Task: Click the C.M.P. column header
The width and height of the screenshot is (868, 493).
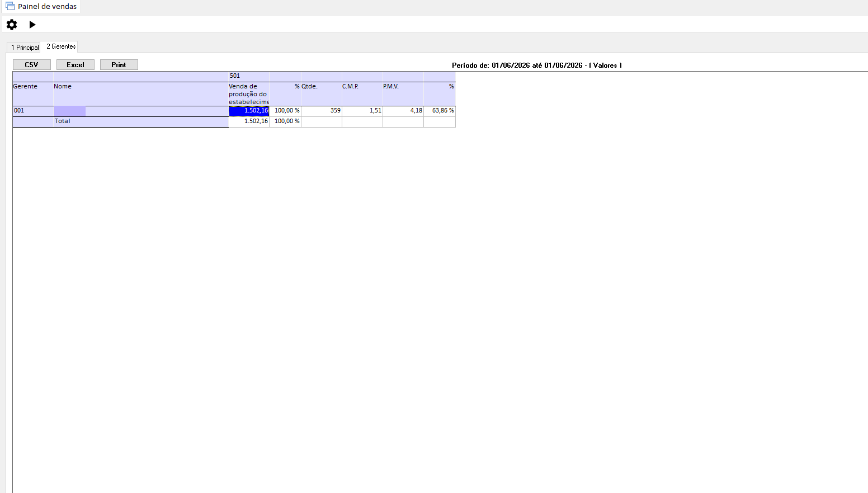Action: 362,94
